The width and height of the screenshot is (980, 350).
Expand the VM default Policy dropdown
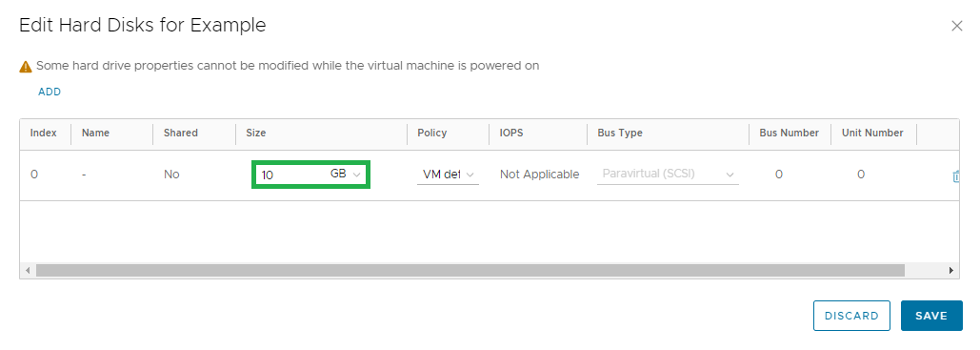448,175
